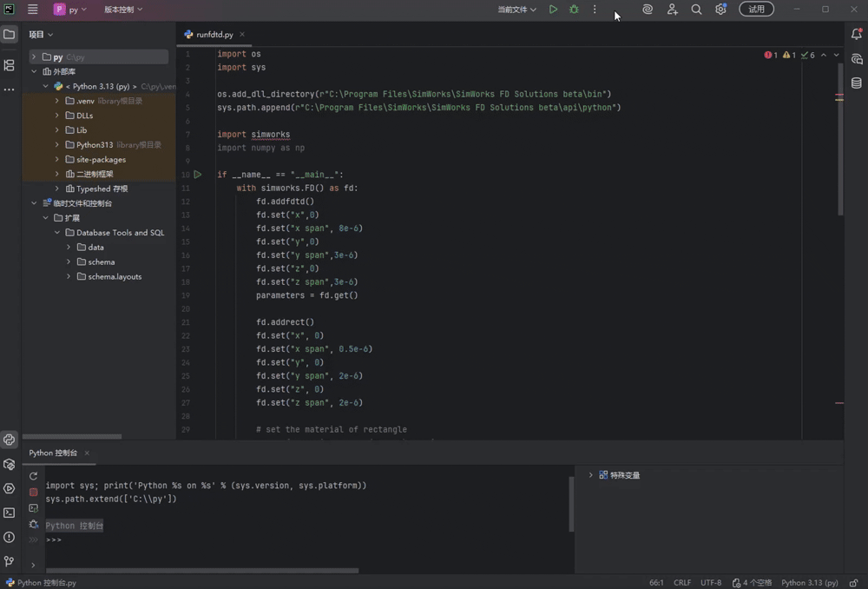Click the warning count indicator
The height and width of the screenshot is (589, 868).
[789, 55]
